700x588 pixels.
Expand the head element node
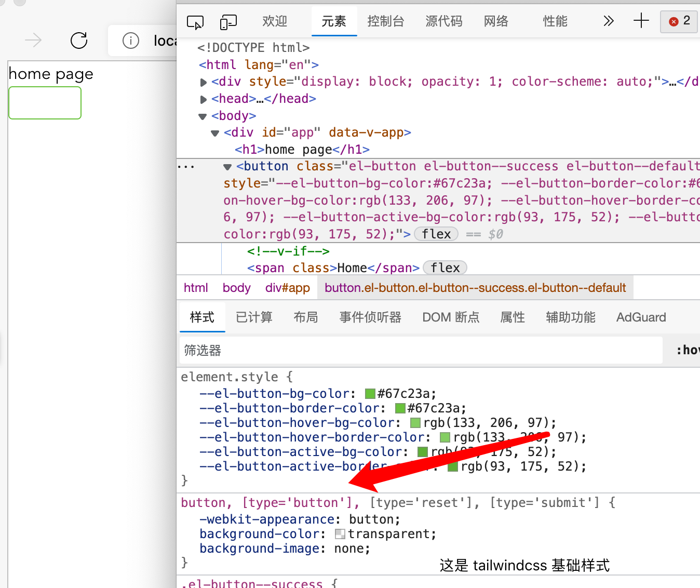pos(204,99)
